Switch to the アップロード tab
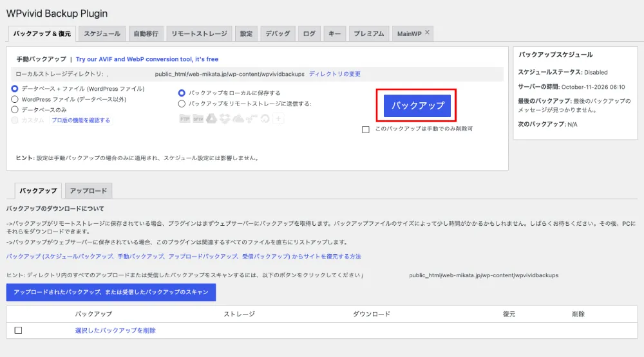644x357 pixels. click(88, 191)
